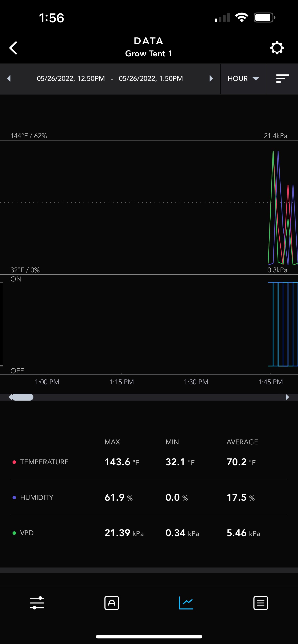Go to previous time range arrow
The width and height of the screenshot is (298, 644).
click(x=9, y=79)
